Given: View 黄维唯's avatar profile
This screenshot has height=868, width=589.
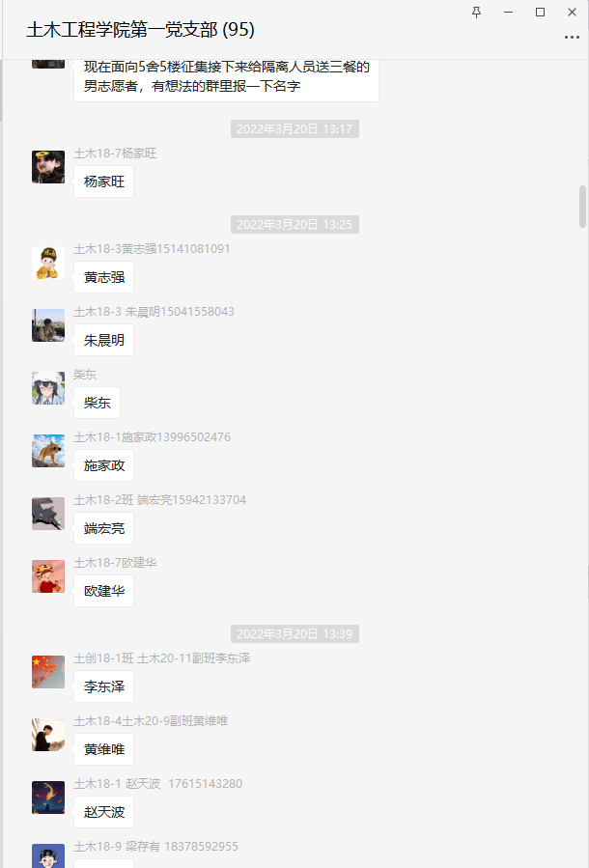Looking at the screenshot, I should click(x=48, y=735).
